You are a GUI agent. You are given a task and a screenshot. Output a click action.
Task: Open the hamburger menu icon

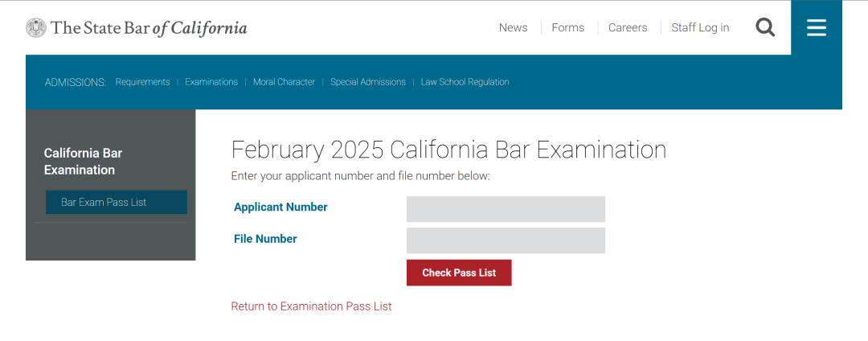click(817, 27)
